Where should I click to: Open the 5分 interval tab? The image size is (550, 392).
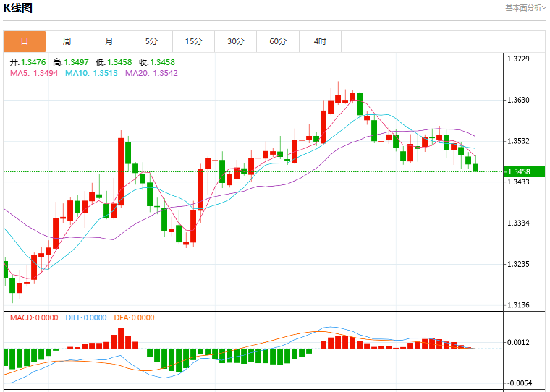pos(151,41)
